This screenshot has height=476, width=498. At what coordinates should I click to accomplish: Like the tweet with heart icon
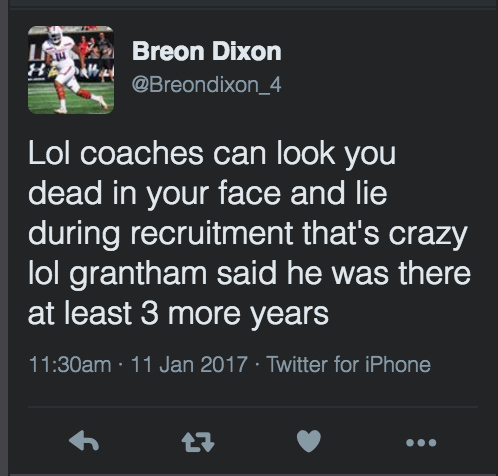[x=309, y=441]
